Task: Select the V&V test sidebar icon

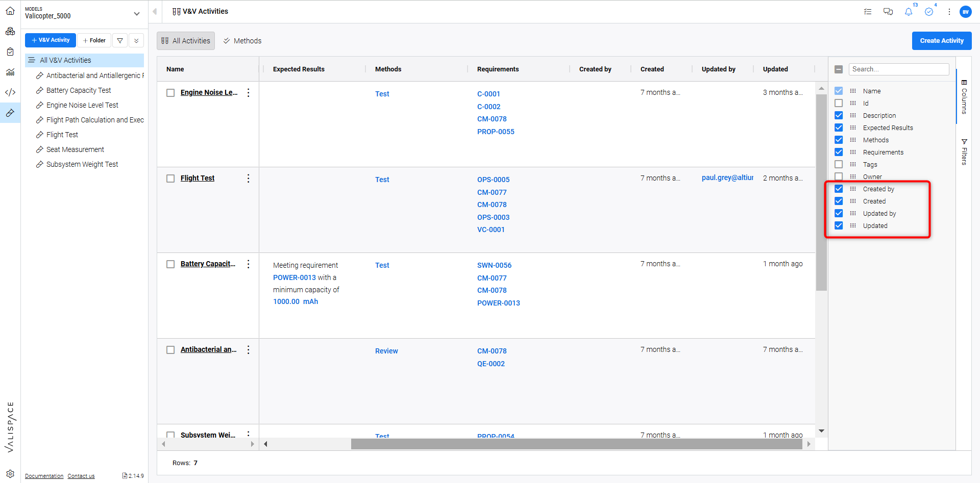Action: click(10, 113)
